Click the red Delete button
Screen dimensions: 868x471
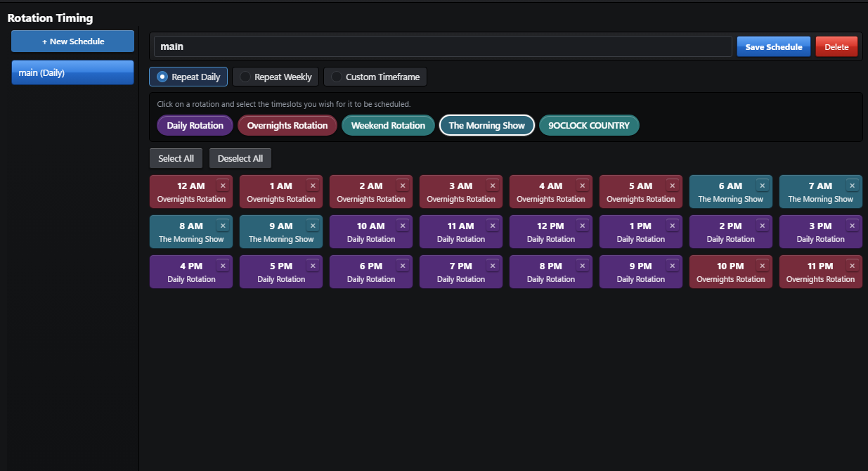(836, 46)
